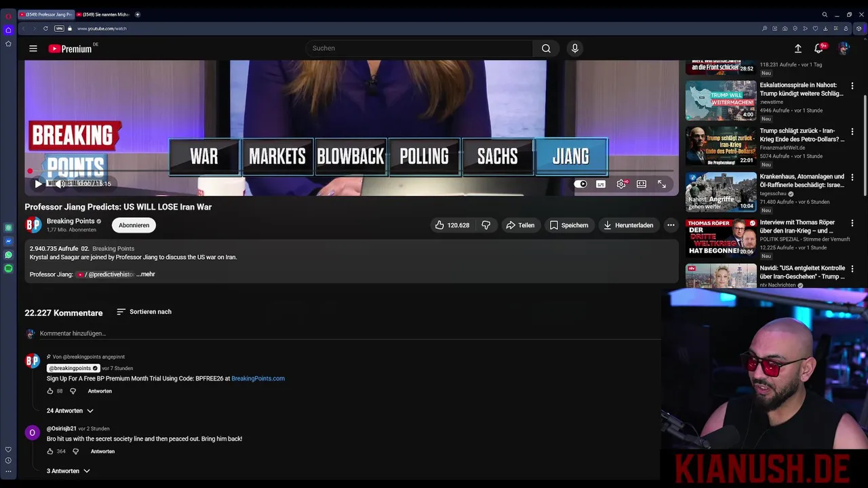Open Spotify in Opera sidebar
This screenshot has height=488, width=868.
click(8, 268)
